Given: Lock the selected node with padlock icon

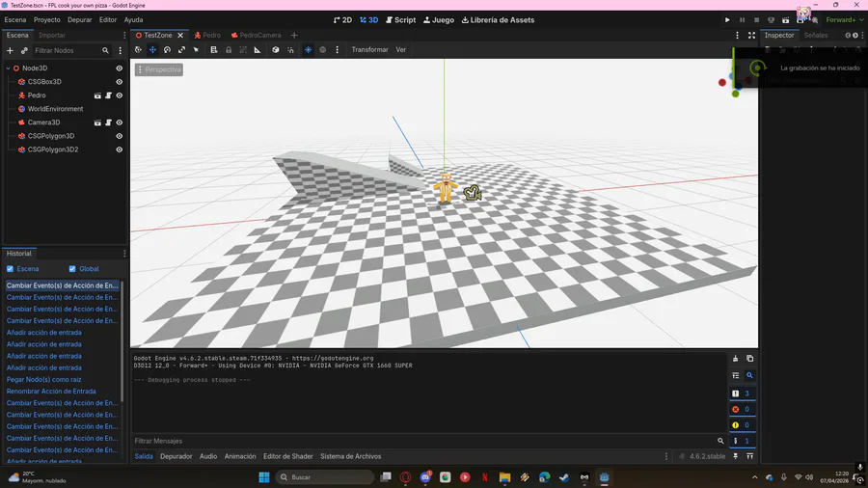Looking at the screenshot, I should 229,50.
